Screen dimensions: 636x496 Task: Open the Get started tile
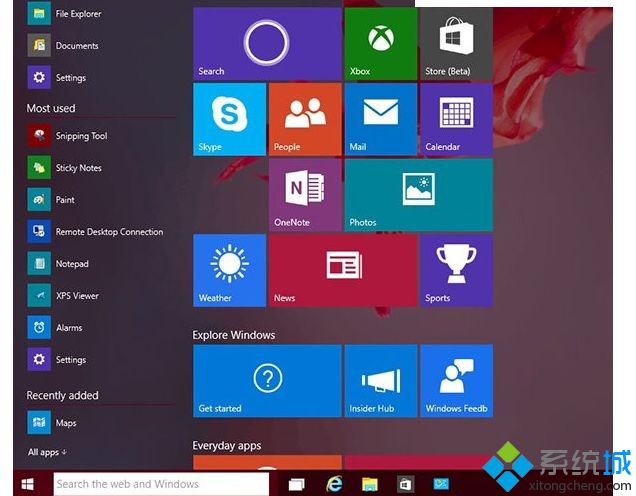(267, 381)
